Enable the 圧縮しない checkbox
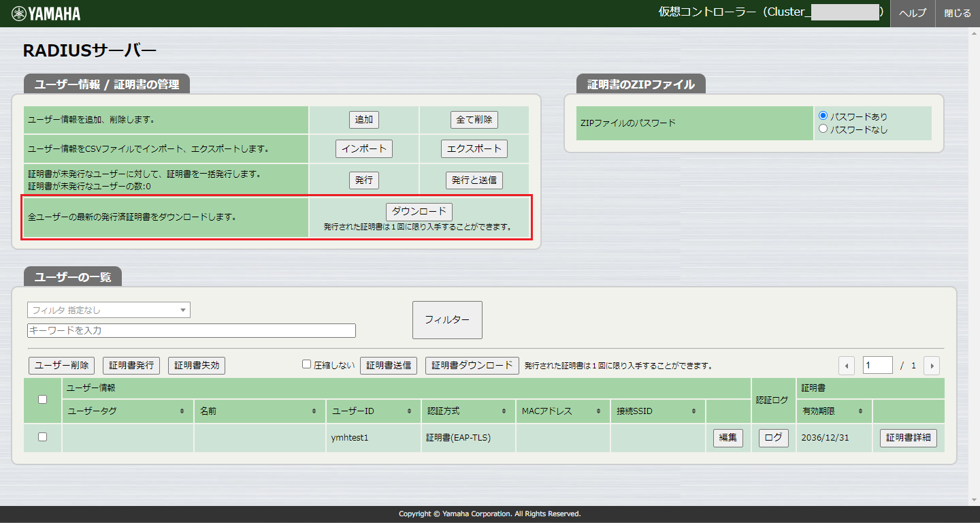This screenshot has width=980, height=523. tap(306, 364)
